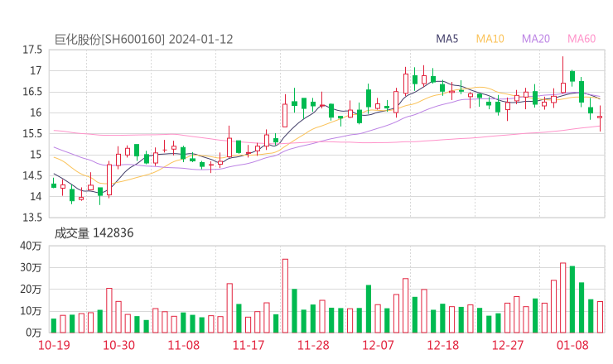
Task: Click the 10-30 date axis label
Action: 118,345
